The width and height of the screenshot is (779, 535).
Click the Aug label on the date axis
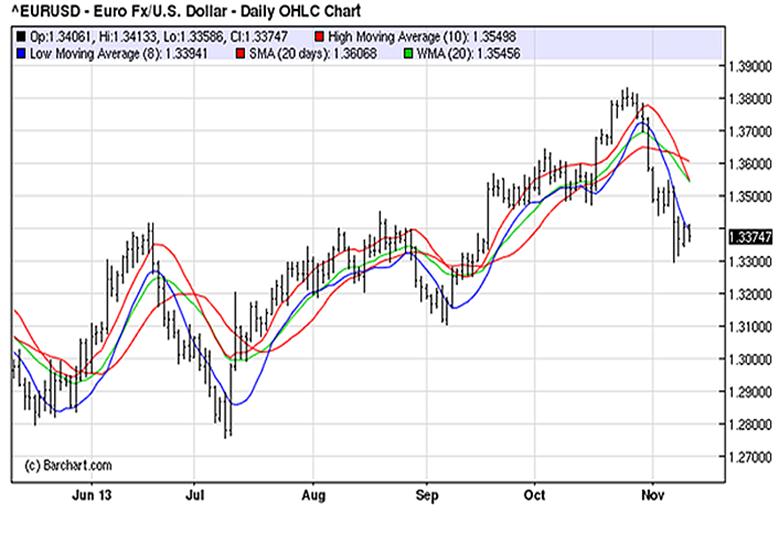coord(314,494)
